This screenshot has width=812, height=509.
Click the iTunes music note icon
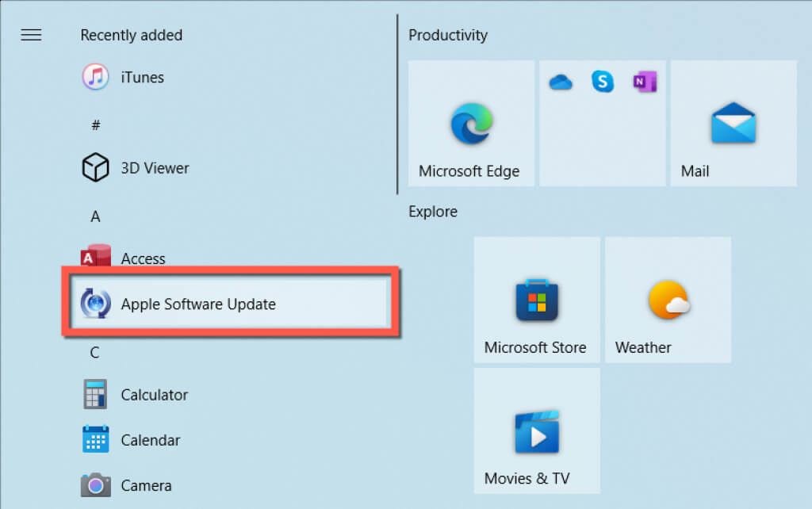point(95,77)
